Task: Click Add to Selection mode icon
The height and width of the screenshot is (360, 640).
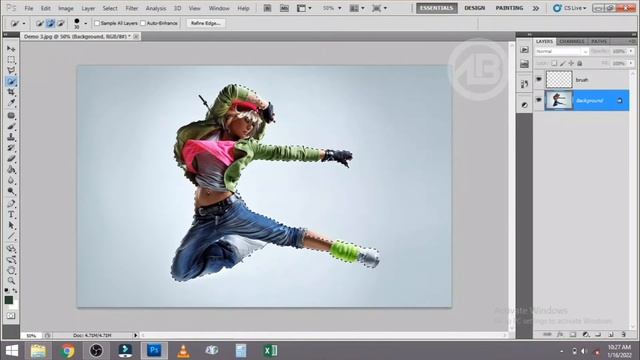Action: click(50, 23)
